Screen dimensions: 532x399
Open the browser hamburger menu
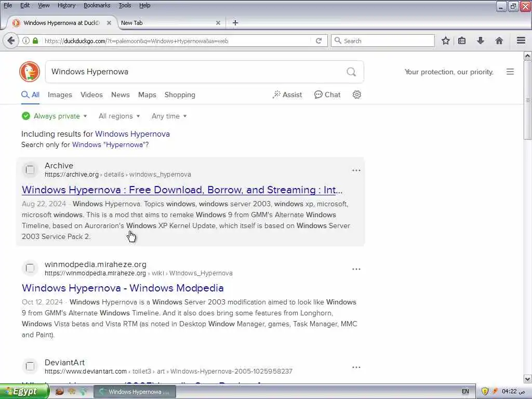[521, 41]
